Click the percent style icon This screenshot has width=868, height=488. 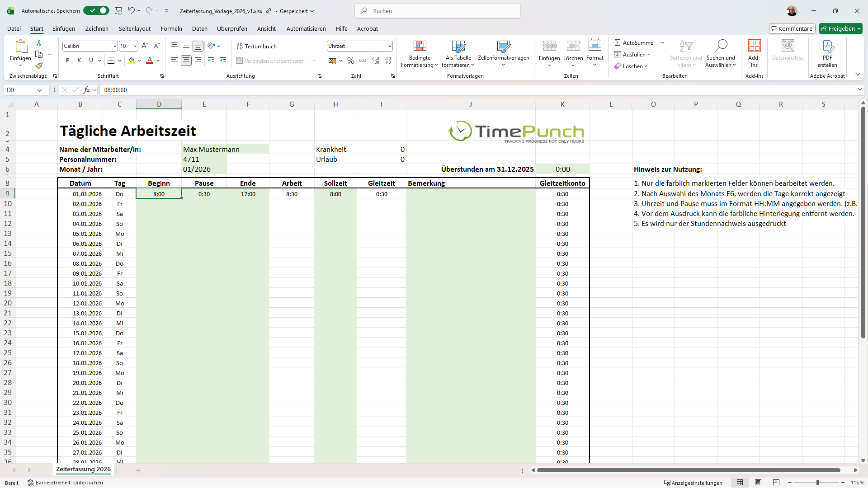pos(350,61)
